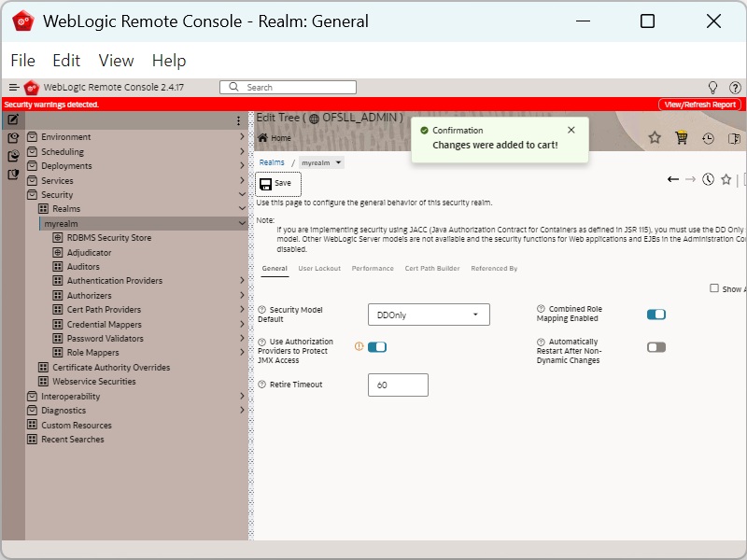
Task: Select the Security Data Tree sidebar icon
Action: (x=13, y=175)
